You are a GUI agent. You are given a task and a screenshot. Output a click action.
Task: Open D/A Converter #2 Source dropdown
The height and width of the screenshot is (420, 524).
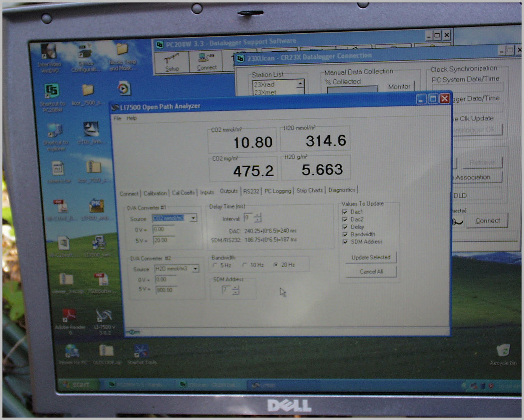tap(195, 269)
